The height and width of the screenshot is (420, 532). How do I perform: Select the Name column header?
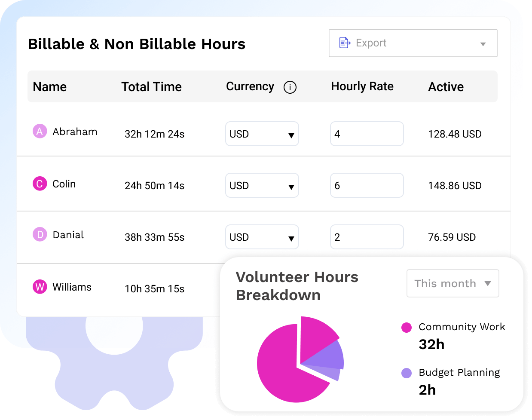tap(49, 87)
